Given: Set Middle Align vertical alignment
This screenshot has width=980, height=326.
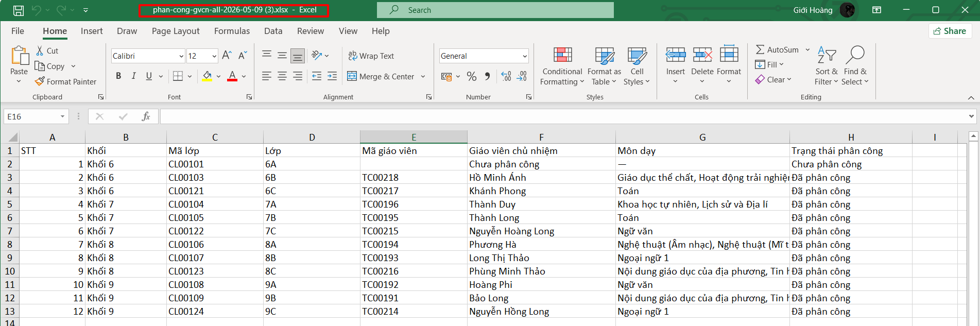Looking at the screenshot, I should coord(282,56).
